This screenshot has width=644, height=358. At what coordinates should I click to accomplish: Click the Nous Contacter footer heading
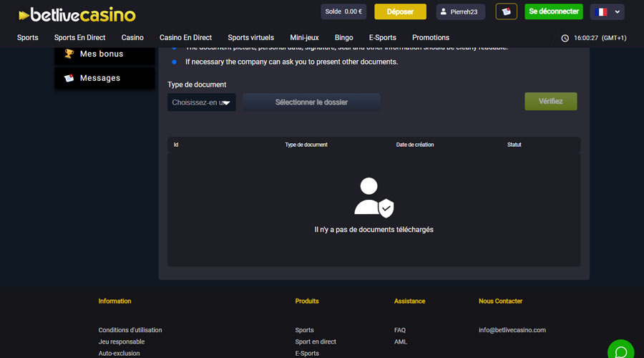click(500, 301)
